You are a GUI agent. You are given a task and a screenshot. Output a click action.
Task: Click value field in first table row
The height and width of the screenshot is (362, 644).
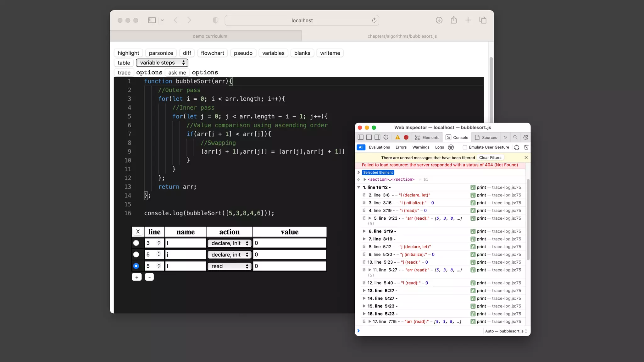tap(289, 243)
